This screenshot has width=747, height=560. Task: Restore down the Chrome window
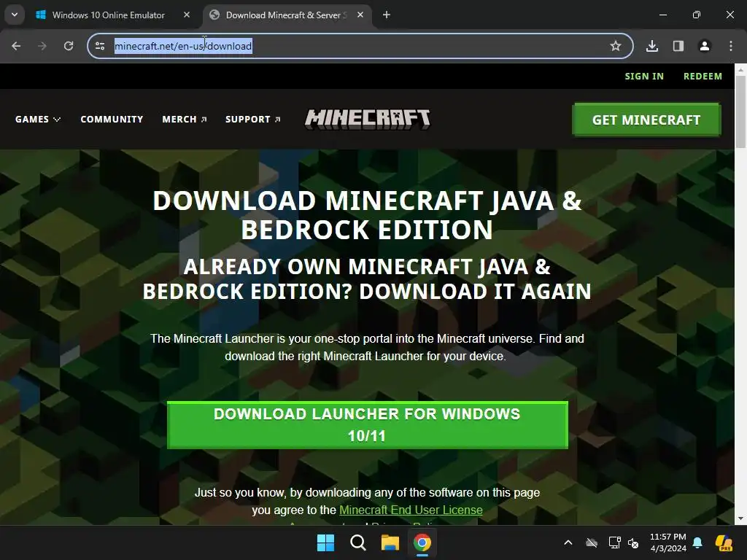pyautogui.click(x=697, y=15)
